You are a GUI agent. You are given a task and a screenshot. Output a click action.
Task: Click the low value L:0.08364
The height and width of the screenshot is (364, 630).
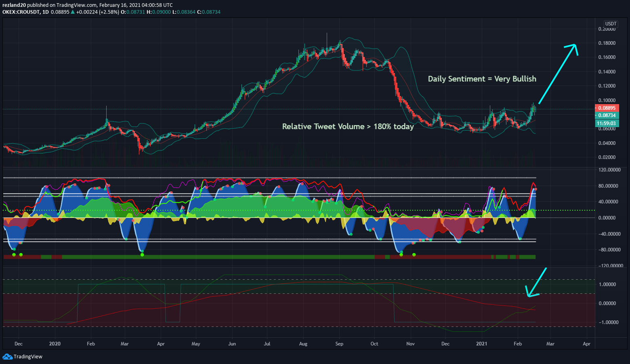[x=184, y=12]
